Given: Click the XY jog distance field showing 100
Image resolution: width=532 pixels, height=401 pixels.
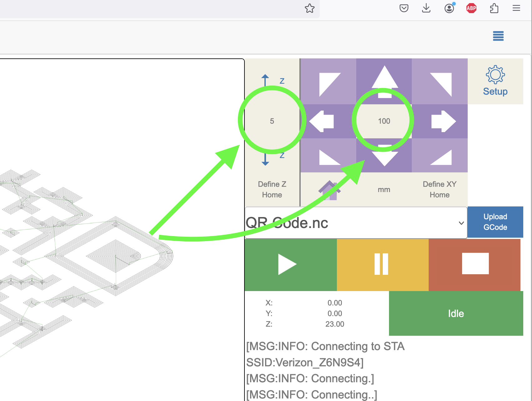Looking at the screenshot, I should tap(384, 121).
